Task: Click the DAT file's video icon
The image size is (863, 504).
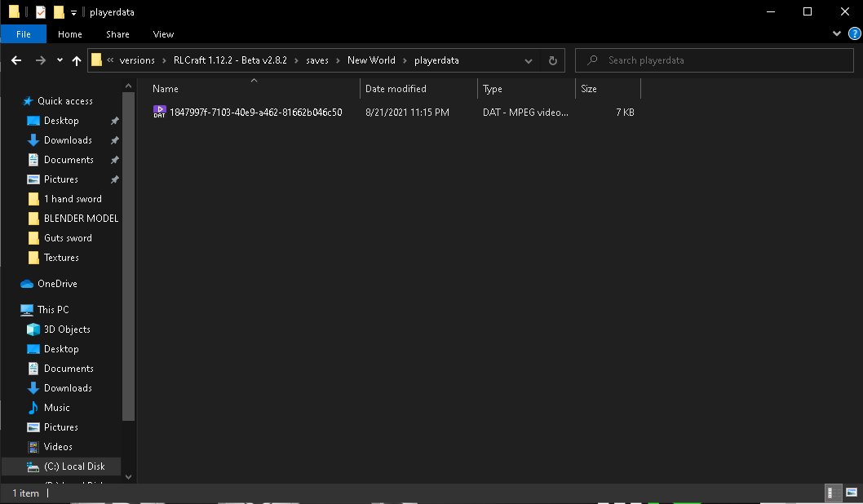Action: click(x=160, y=113)
